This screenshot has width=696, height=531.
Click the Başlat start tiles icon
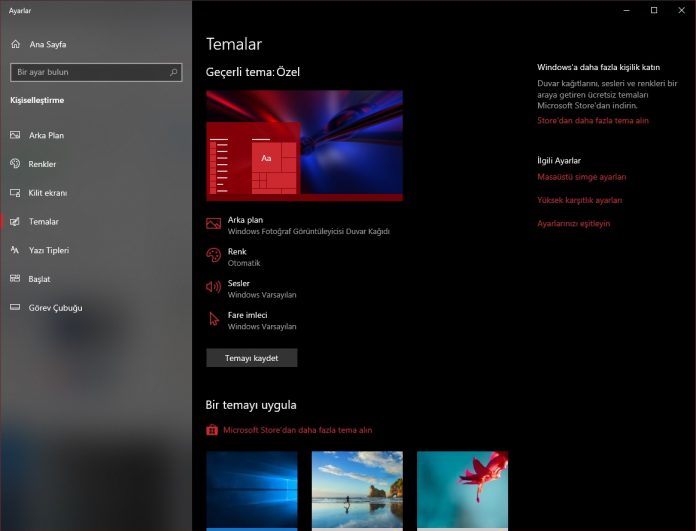[x=15, y=279]
